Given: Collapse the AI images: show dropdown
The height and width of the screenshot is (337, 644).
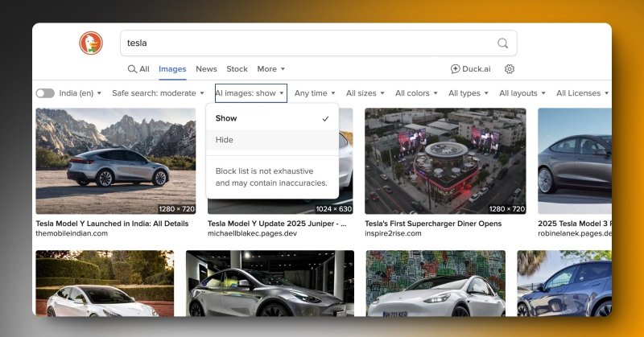Looking at the screenshot, I should click(x=250, y=93).
